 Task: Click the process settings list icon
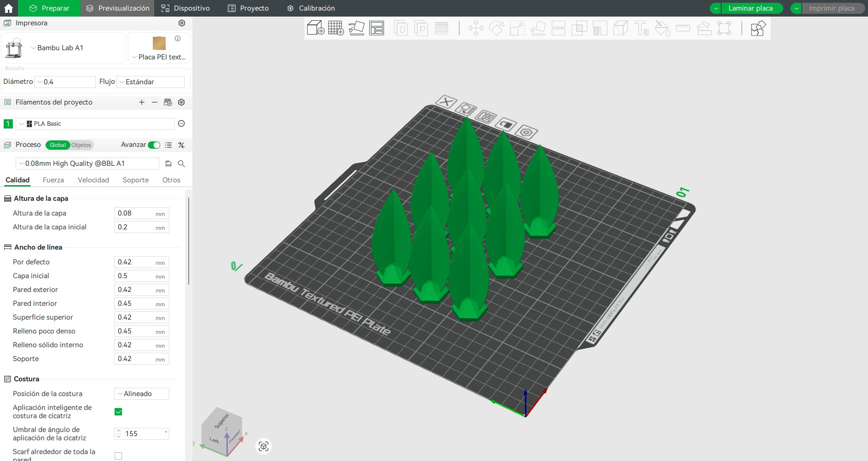pos(168,145)
